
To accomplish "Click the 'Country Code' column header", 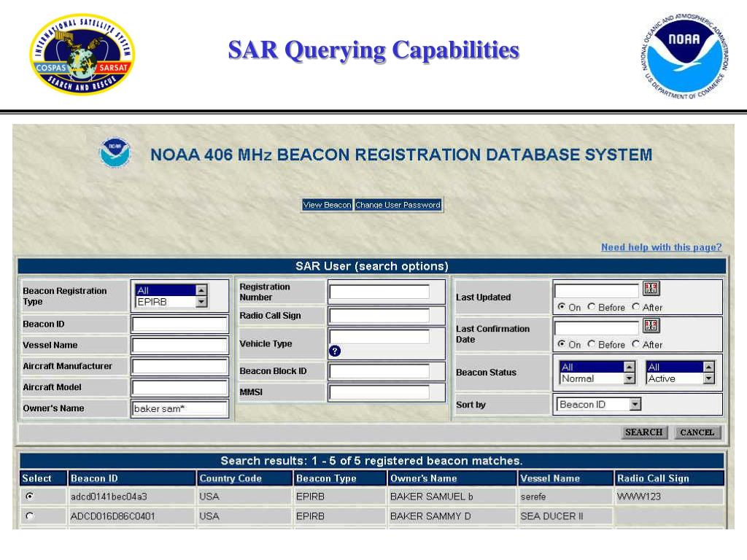I will pos(244,478).
